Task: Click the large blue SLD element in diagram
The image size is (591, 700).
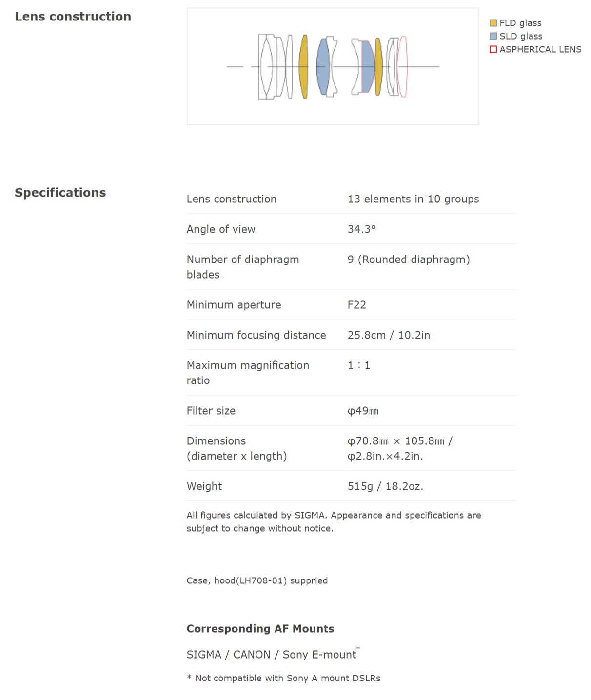Action: pos(322,66)
